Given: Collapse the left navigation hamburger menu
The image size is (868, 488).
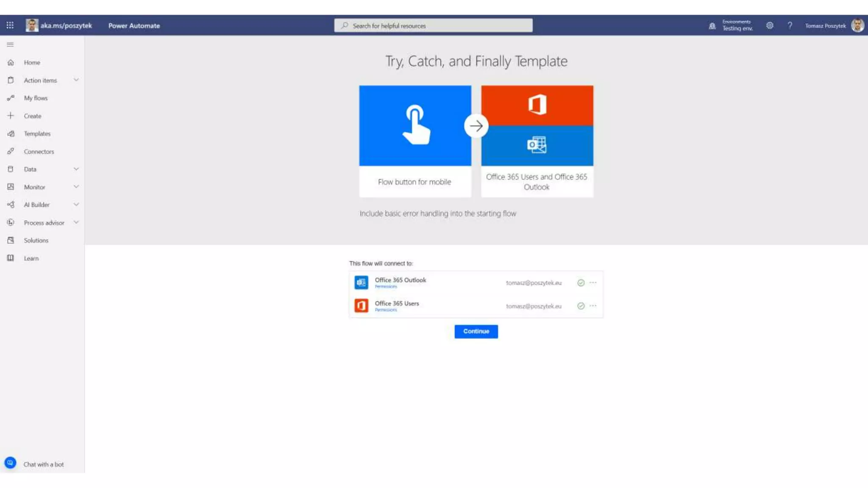Looking at the screenshot, I should click(x=10, y=44).
